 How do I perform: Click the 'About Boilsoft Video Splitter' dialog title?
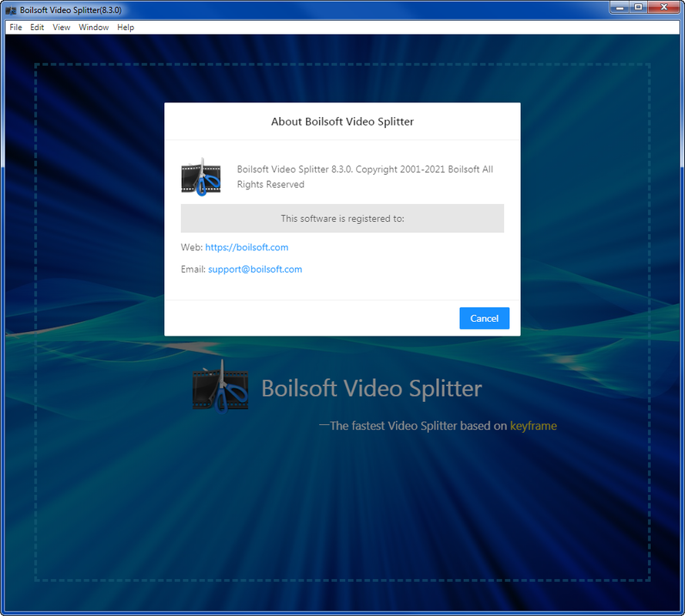point(342,122)
